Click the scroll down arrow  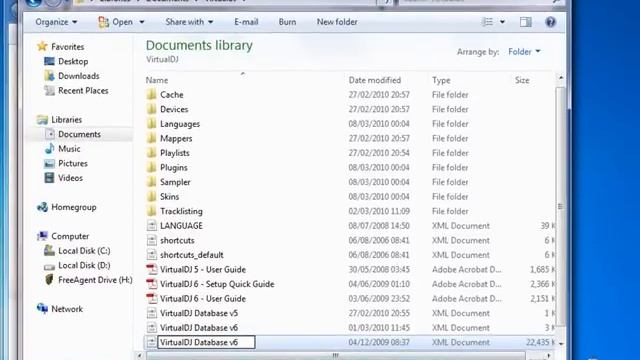tap(561, 344)
